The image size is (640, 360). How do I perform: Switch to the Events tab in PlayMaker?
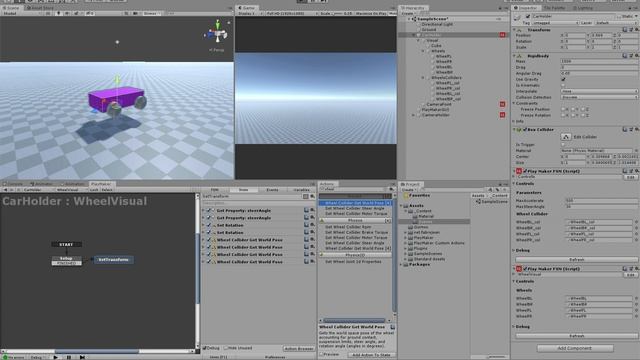[x=272, y=190]
